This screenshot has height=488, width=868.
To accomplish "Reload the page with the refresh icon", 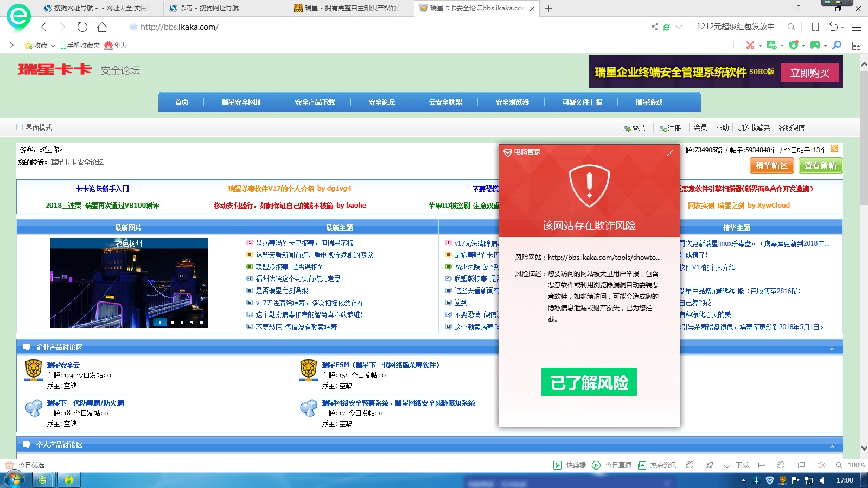I will [82, 27].
